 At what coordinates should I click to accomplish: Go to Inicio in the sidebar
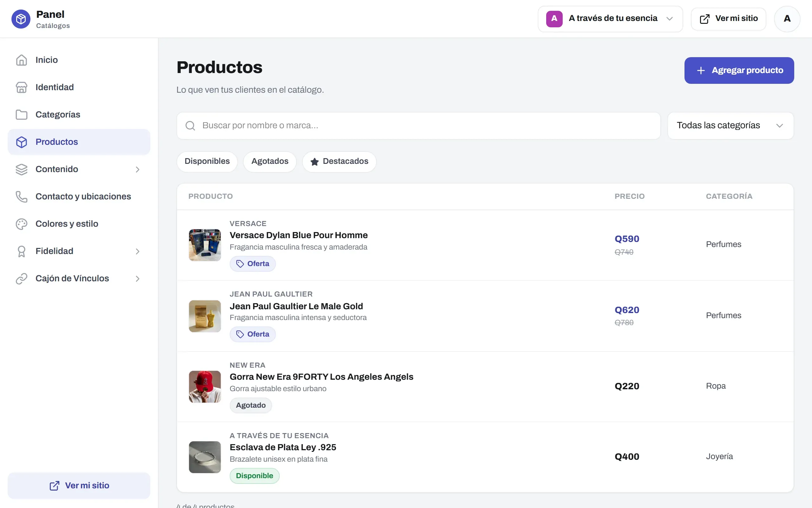tap(79, 60)
